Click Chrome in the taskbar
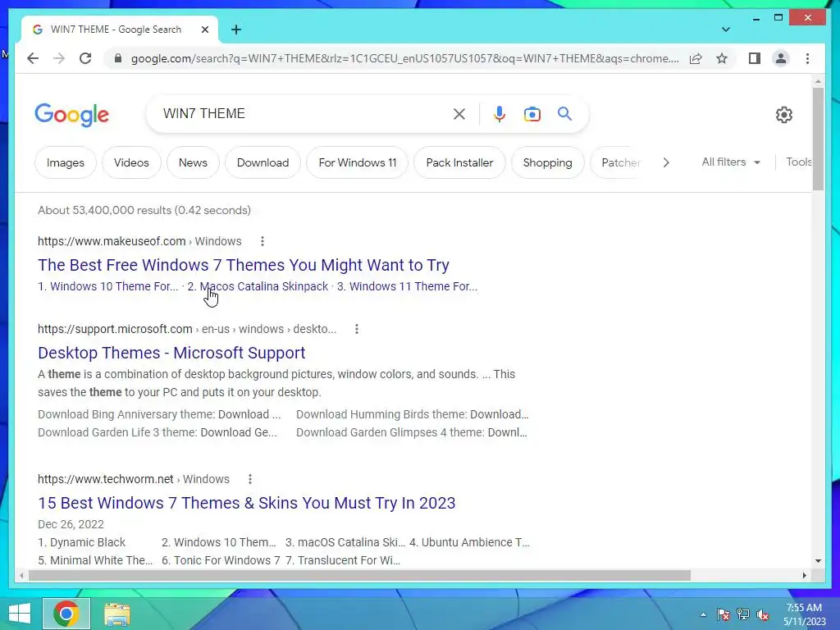This screenshot has height=630, width=840. 66,614
